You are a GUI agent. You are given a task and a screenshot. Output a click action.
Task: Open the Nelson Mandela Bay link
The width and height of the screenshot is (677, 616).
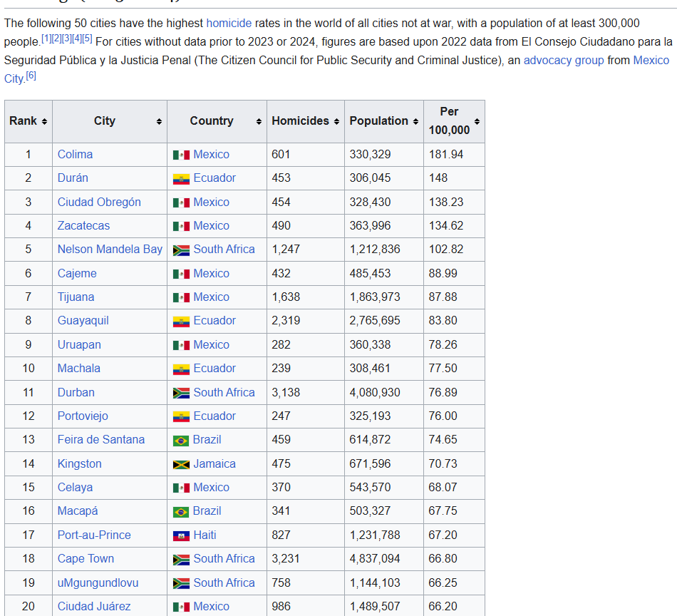point(110,250)
